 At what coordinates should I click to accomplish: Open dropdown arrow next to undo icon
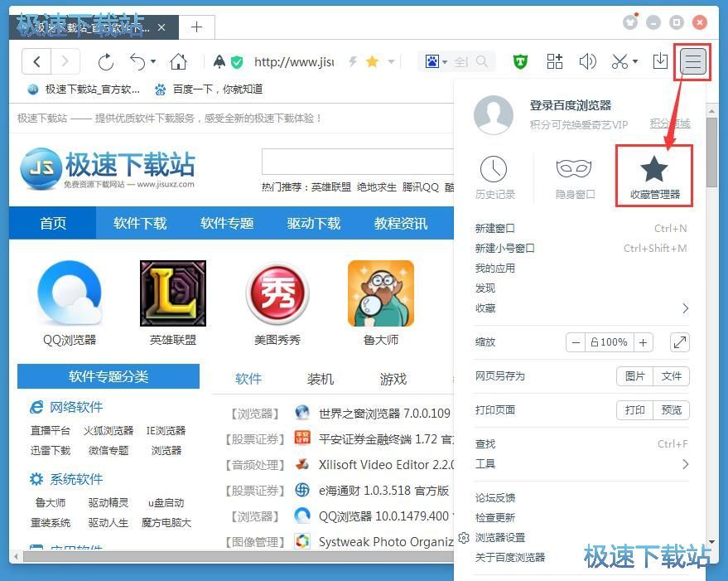153,61
